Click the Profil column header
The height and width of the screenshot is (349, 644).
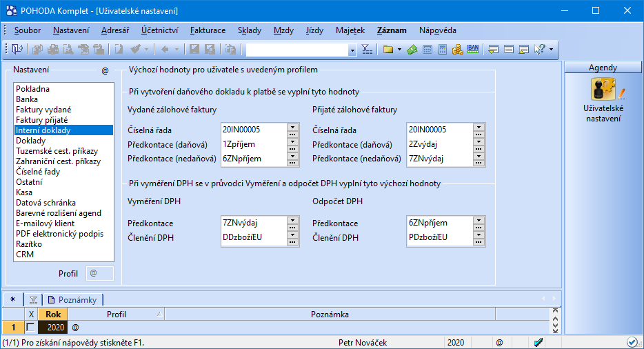click(117, 314)
